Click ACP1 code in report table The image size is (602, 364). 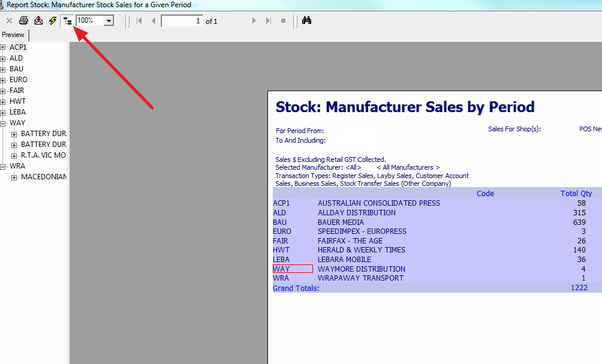281,203
